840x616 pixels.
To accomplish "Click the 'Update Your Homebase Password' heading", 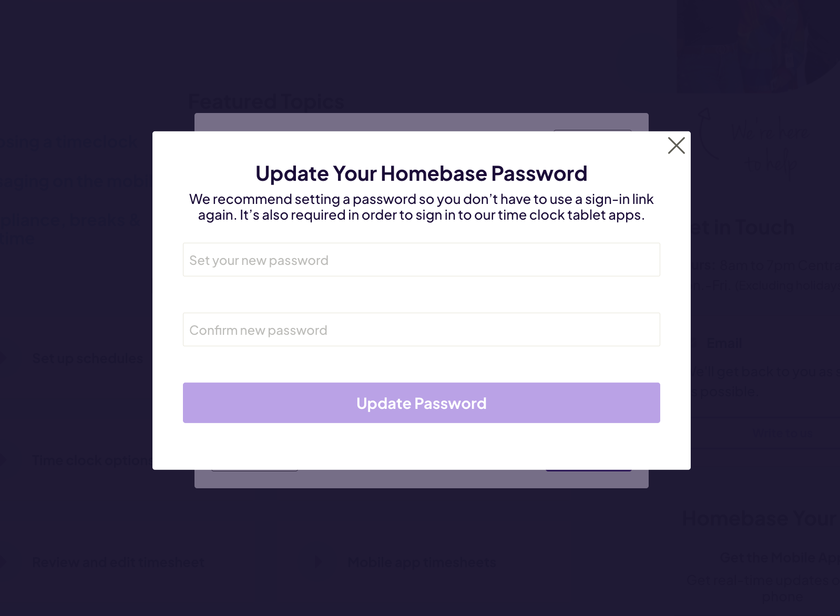I will 421,173.
